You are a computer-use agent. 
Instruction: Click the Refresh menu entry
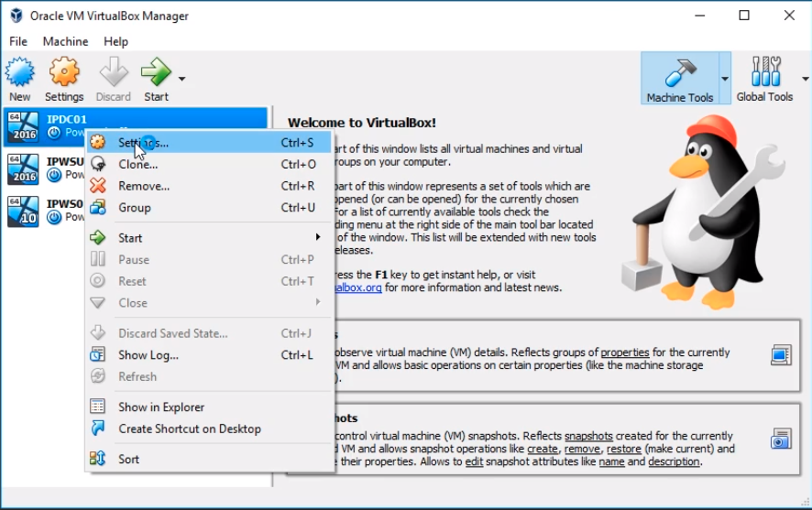tap(210, 376)
